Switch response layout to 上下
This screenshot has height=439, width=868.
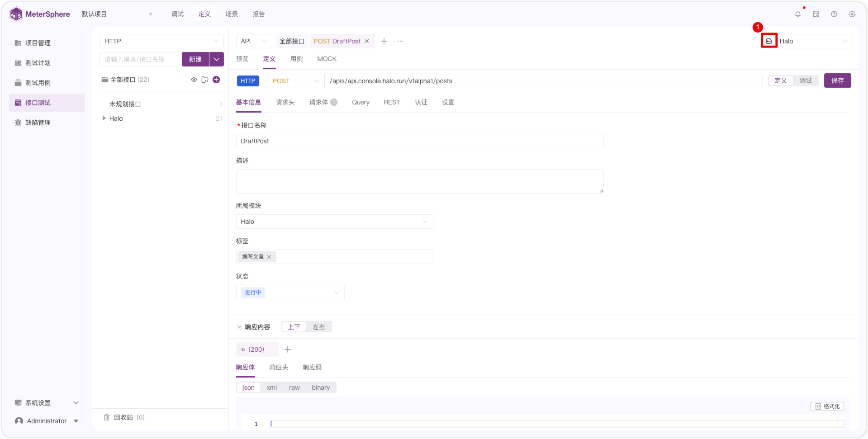(x=294, y=327)
